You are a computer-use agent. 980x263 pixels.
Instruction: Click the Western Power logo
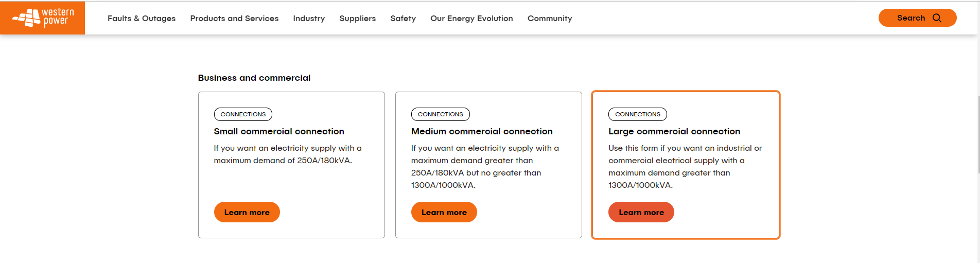click(43, 18)
